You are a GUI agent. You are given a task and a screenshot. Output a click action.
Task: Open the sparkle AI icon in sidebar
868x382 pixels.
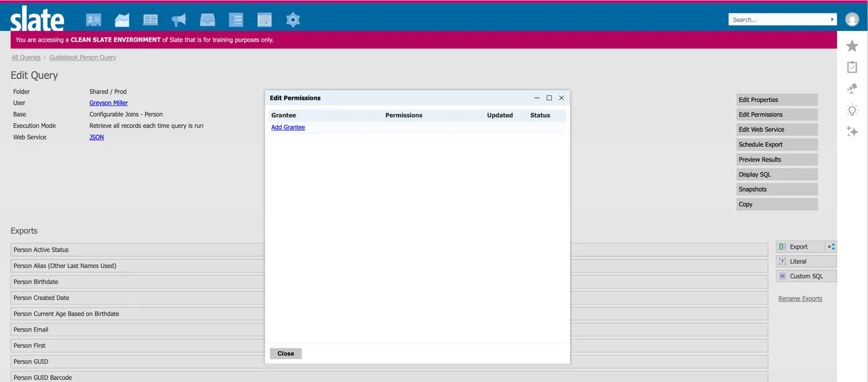click(852, 132)
